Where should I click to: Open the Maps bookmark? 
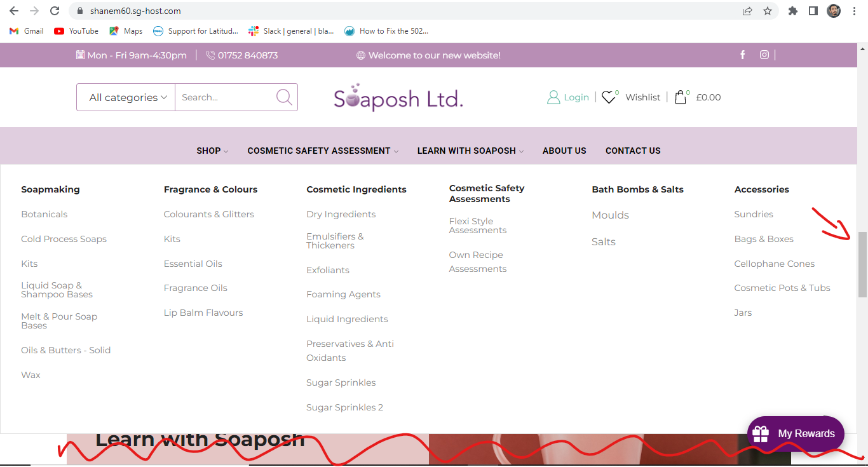coord(126,30)
